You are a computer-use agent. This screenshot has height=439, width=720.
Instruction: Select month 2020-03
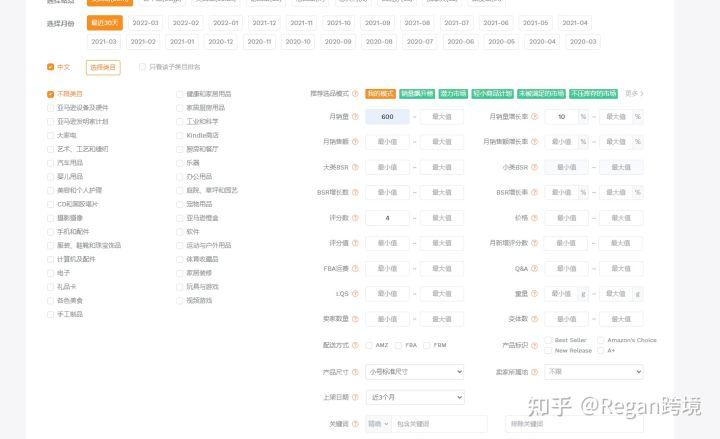tap(583, 41)
